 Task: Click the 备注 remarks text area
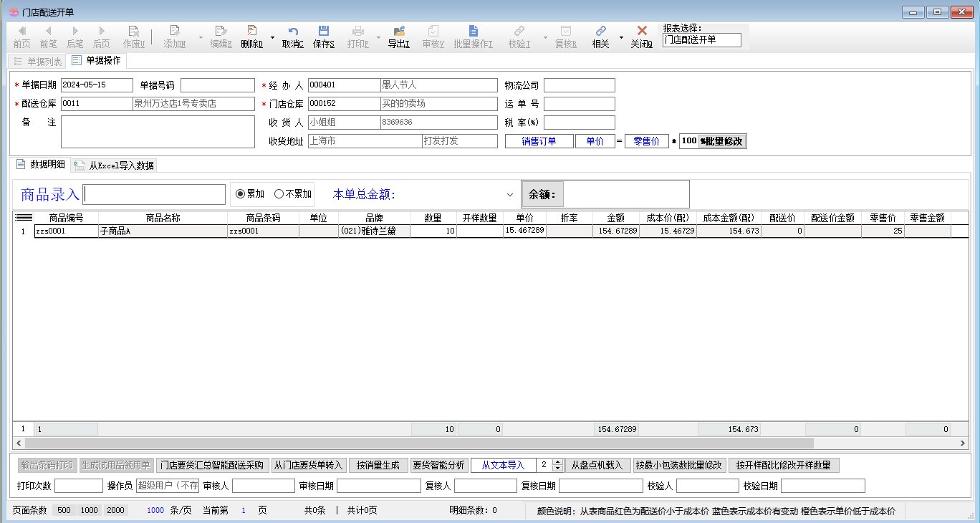point(158,132)
